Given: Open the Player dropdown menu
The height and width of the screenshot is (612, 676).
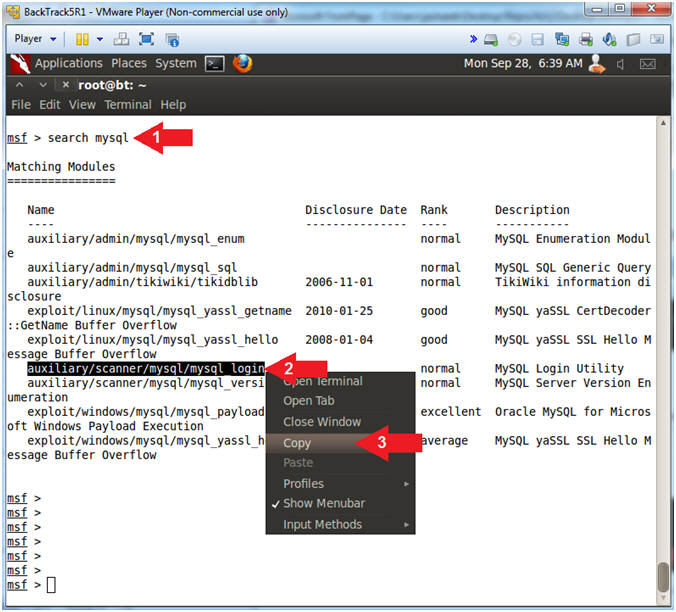Looking at the screenshot, I should click(x=34, y=39).
